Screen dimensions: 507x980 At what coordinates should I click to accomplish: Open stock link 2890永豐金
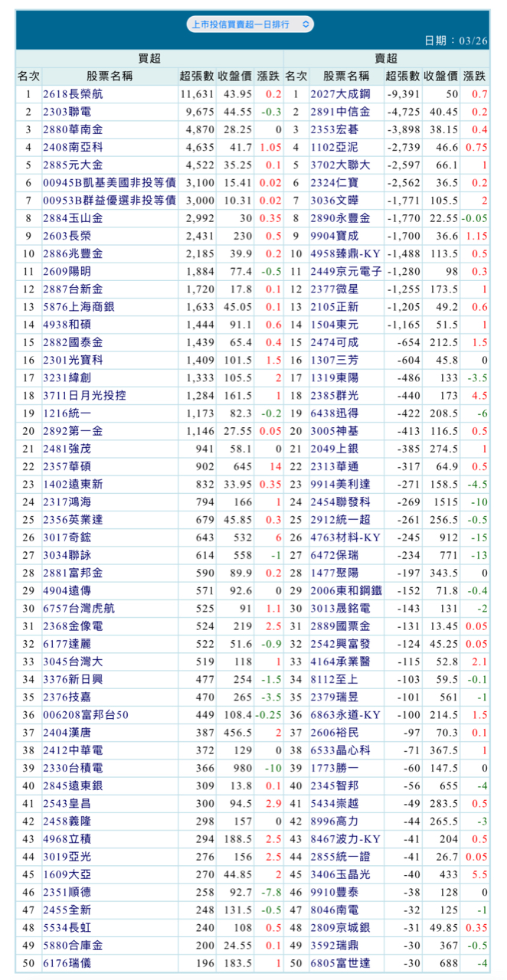tap(339, 217)
